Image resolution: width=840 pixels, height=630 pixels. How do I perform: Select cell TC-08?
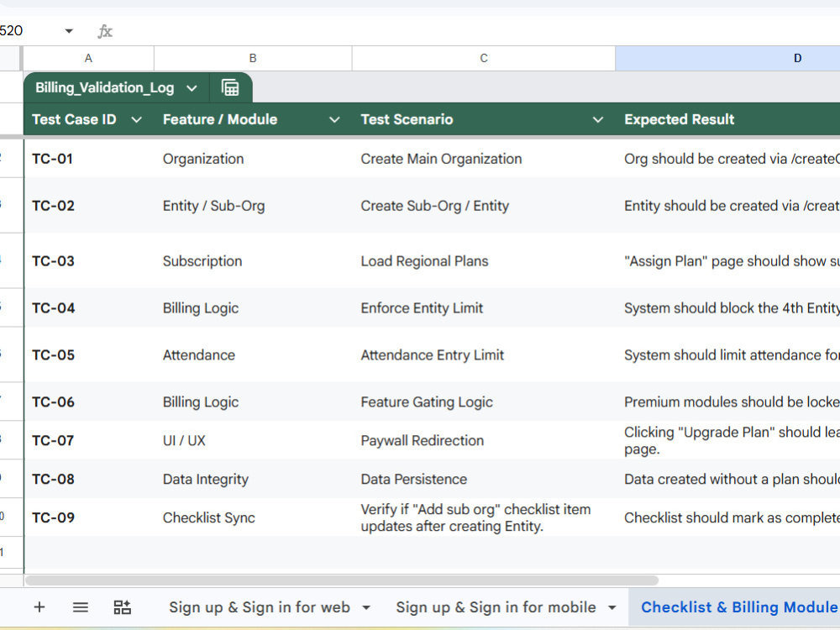point(89,479)
